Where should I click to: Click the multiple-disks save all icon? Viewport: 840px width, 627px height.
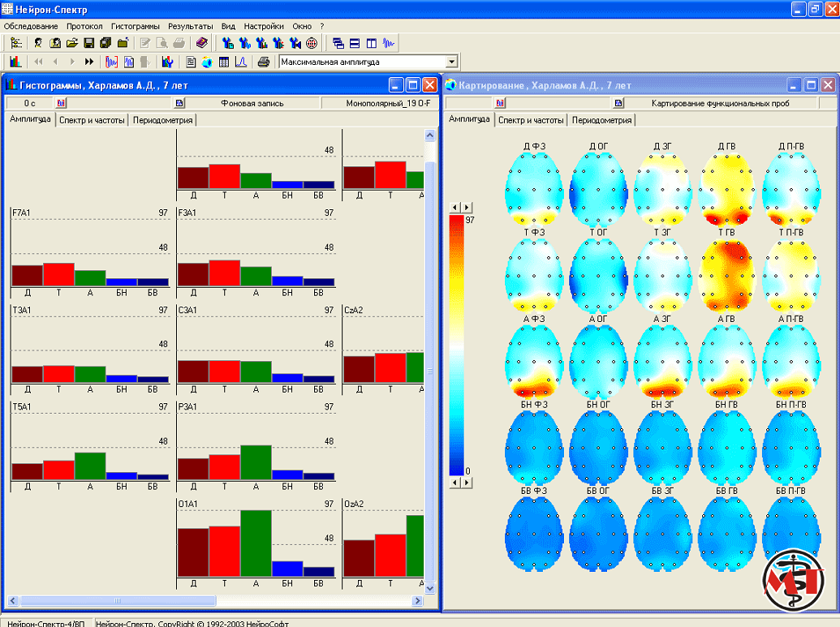106,43
